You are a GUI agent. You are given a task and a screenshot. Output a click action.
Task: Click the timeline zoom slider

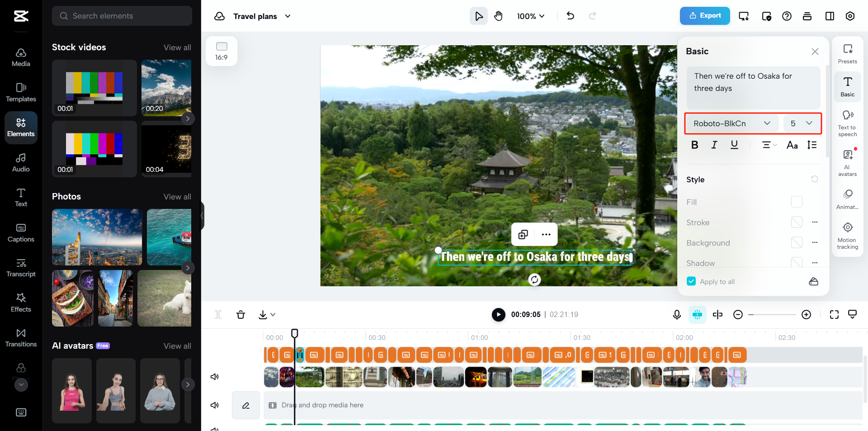click(x=772, y=315)
